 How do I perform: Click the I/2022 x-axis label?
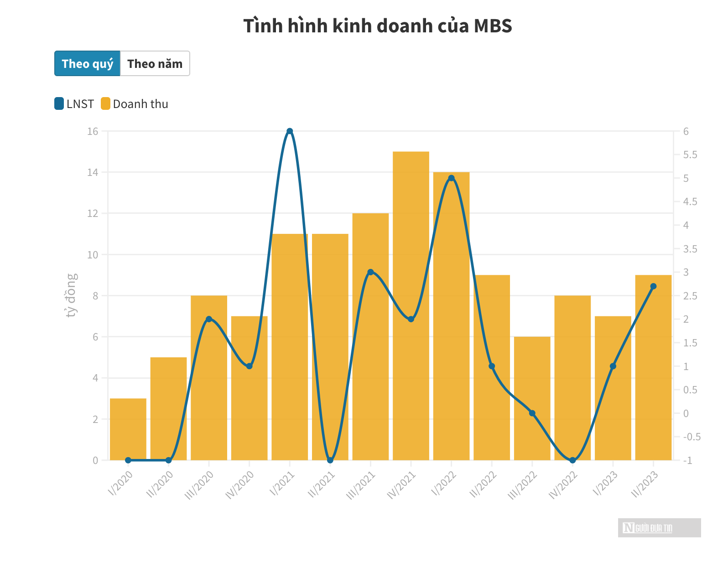pos(444,484)
